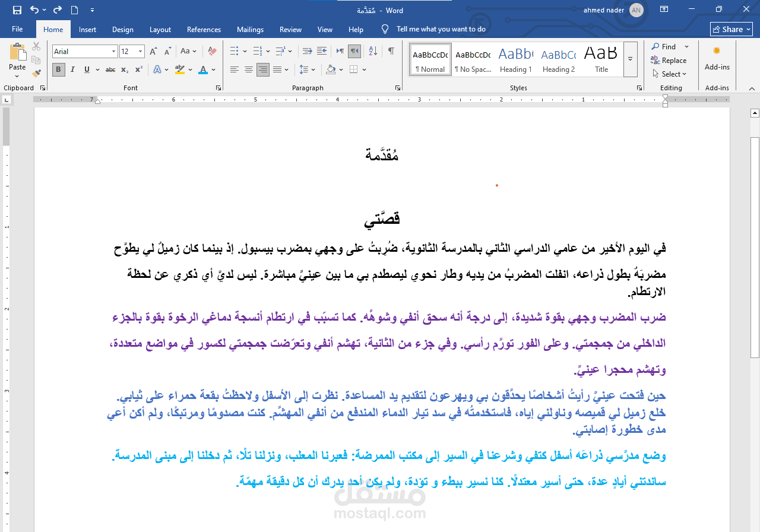
Task: Apply strikethrough formatting
Action: (x=110, y=69)
